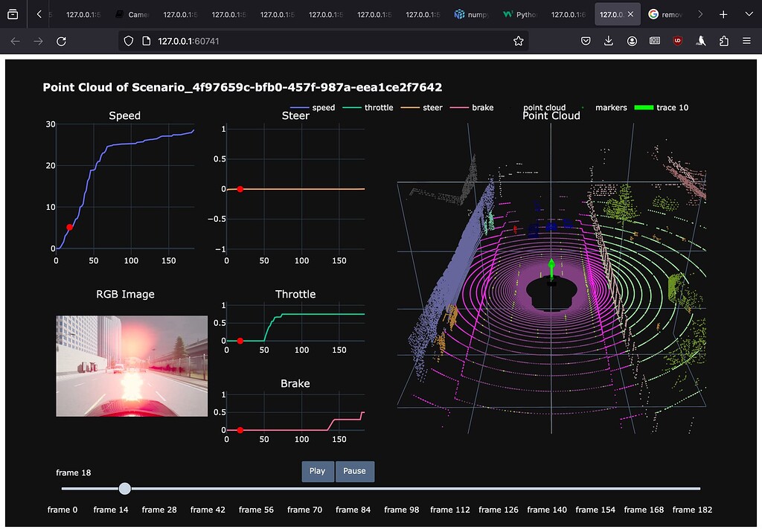762x532 pixels.
Task: Hide the brake trace via its legend entry
Action: [x=484, y=107]
